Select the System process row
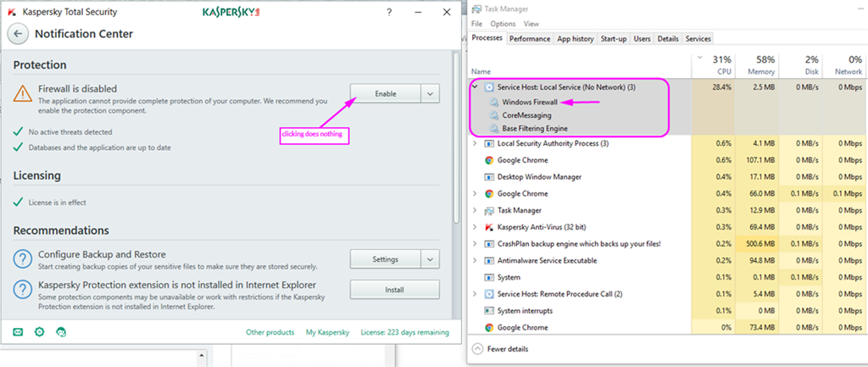The width and height of the screenshot is (868, 367). click(668, 277)
